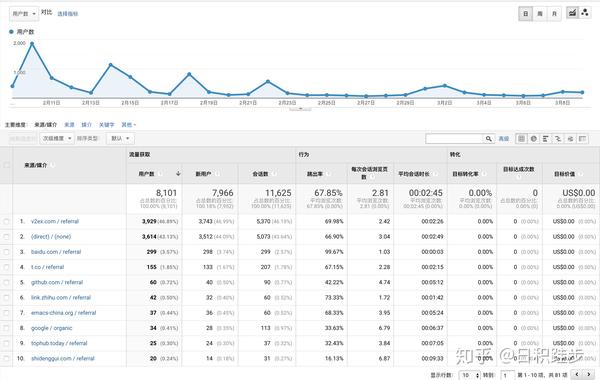The height and width of the screenshot is (380, 600).
Task: Click the 目标达成次数 column header
Action: point(518,169)
